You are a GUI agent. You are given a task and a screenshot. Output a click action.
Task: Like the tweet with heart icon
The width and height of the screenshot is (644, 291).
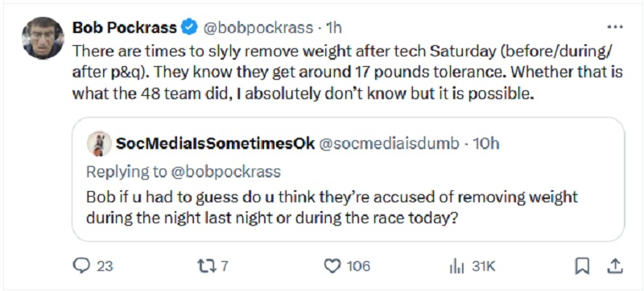pyautogui.click(x=332, y=266)
